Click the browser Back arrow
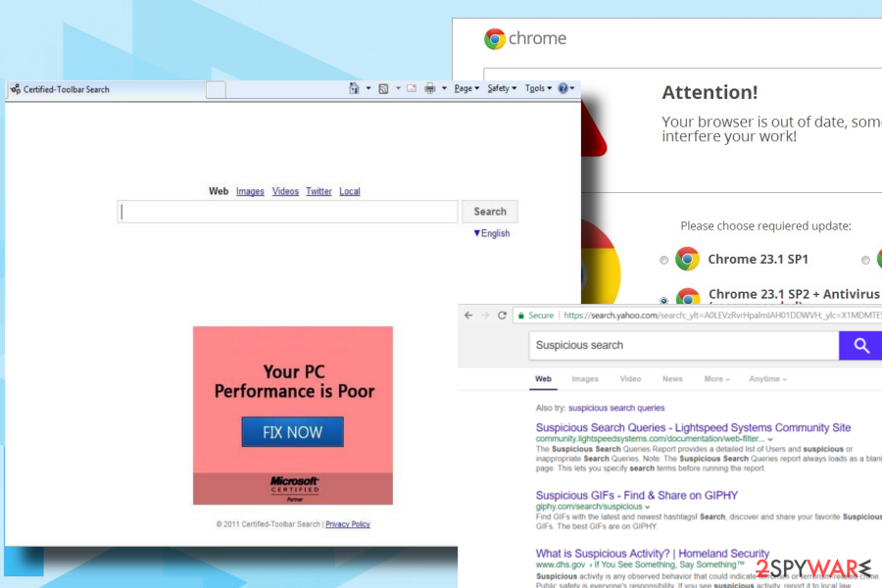This screenshot has width=882, height=588. [x=468, y=316]
